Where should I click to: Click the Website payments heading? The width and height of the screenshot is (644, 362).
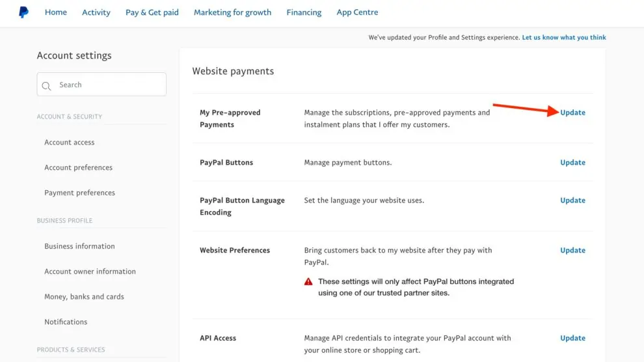(233, 71)
